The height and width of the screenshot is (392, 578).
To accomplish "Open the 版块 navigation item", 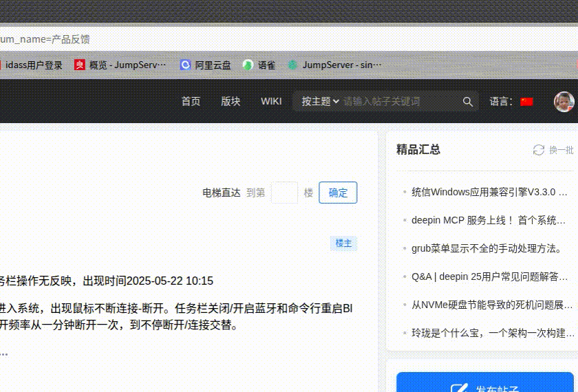I will point(231,101).
